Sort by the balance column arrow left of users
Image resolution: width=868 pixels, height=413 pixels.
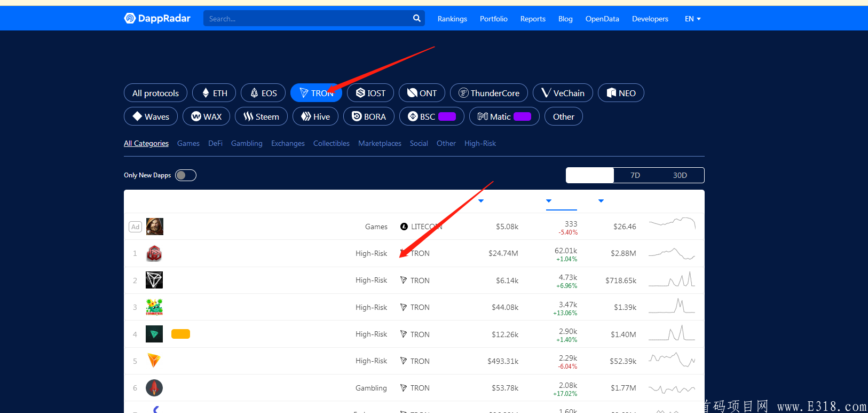pyautogui.click(x=481, y=201)
